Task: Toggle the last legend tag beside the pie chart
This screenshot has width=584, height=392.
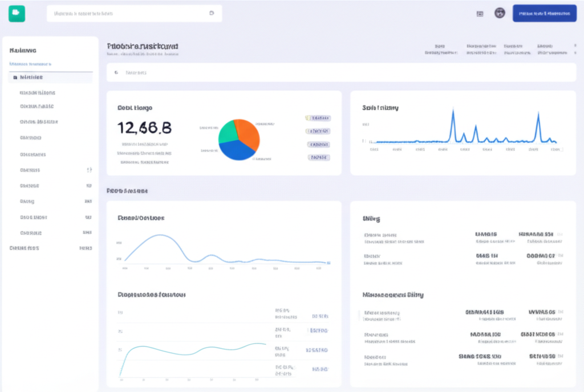Action: pyautogui.click(x=319, y=157)
